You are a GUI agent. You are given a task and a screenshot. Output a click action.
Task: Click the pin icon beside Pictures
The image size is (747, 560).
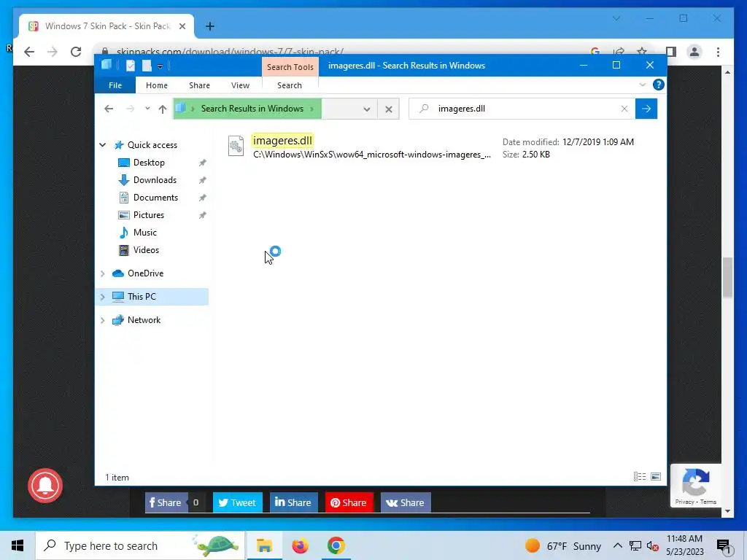point(203,215)
